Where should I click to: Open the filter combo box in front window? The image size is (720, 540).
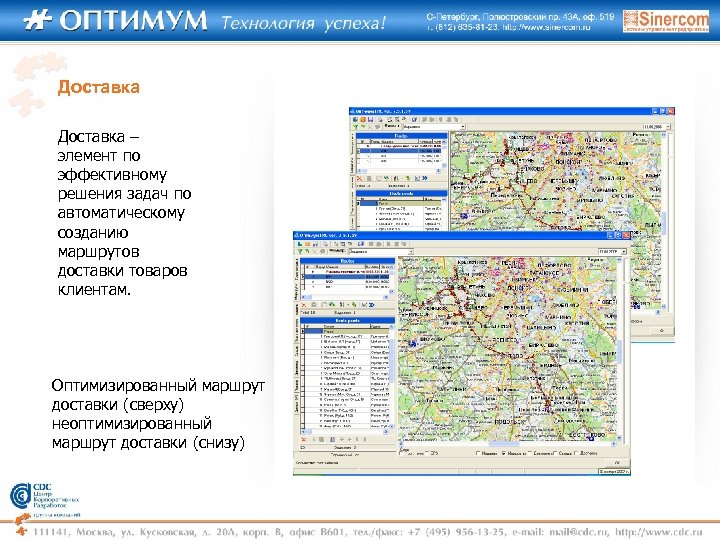click(381, 252)
